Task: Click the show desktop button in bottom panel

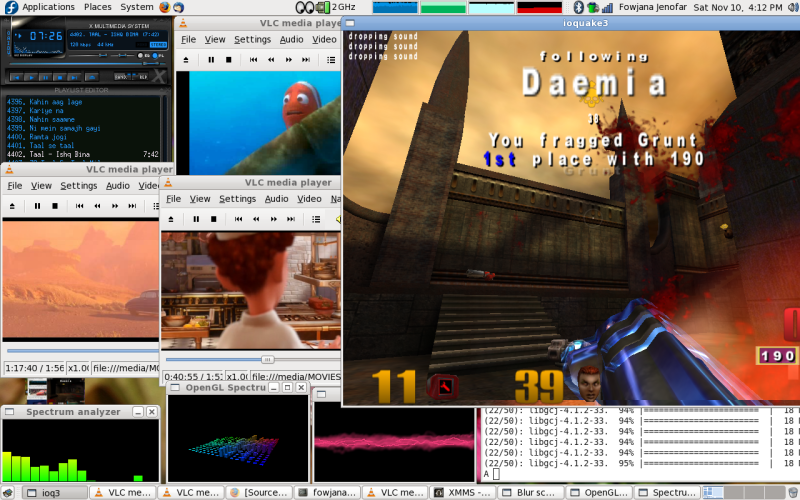Action: (8, 493)
